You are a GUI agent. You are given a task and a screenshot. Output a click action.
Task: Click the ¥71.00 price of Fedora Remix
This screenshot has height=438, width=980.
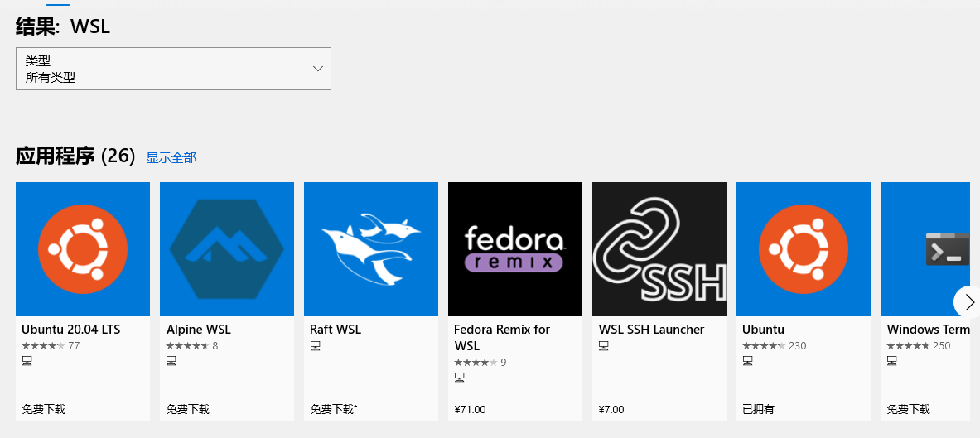(x=470, y=410)
